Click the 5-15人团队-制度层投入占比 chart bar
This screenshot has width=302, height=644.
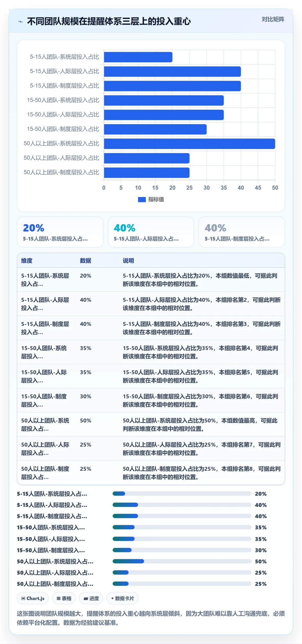pos(172,86)
